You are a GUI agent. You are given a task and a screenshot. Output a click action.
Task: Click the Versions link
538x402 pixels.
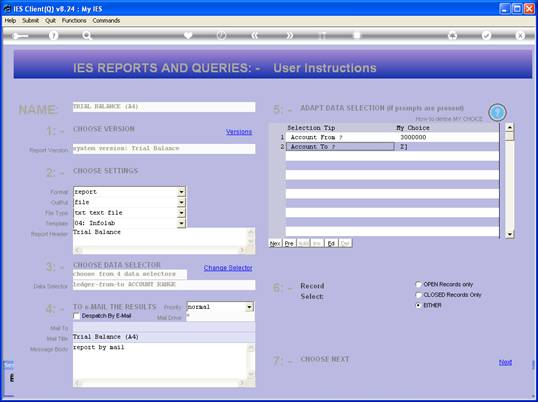click(239, 132)
